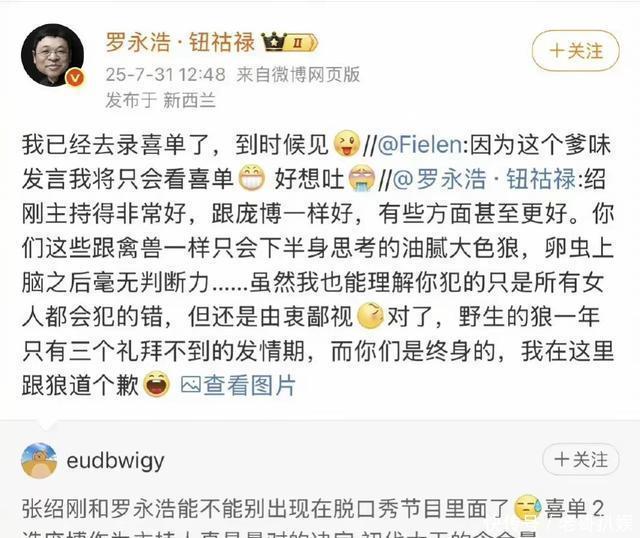The width and height of the screenshot is (640, 538).
Task: Follow 罗永浩 with the 关注 button
Action: tap(576, 51)
